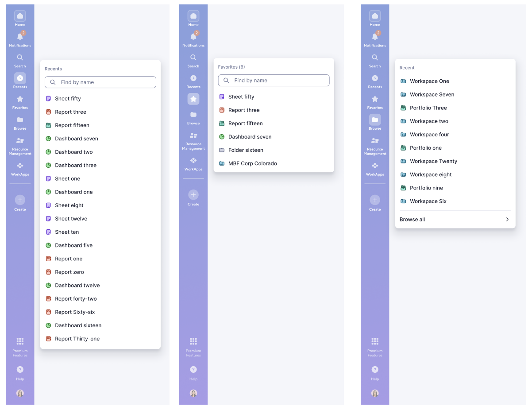Open Resource Management from the sidebar
This screenshot has width=532, height=410.
point(20,141)
